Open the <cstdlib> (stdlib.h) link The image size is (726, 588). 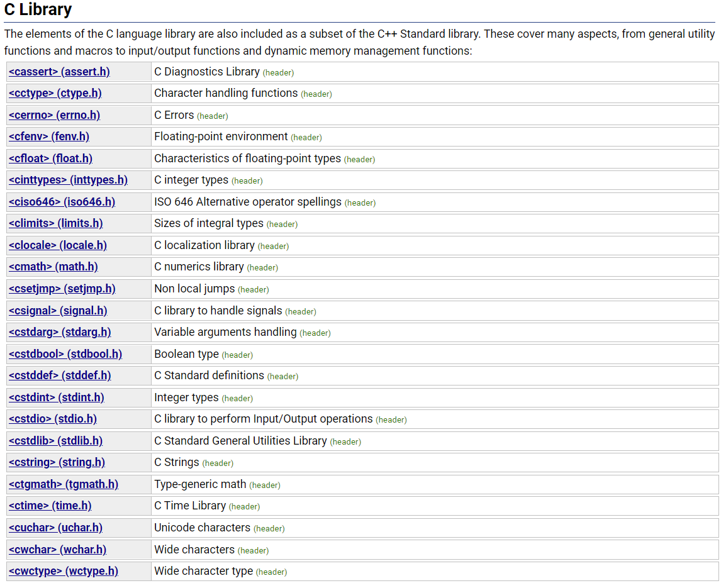click(x=55, y=441)
